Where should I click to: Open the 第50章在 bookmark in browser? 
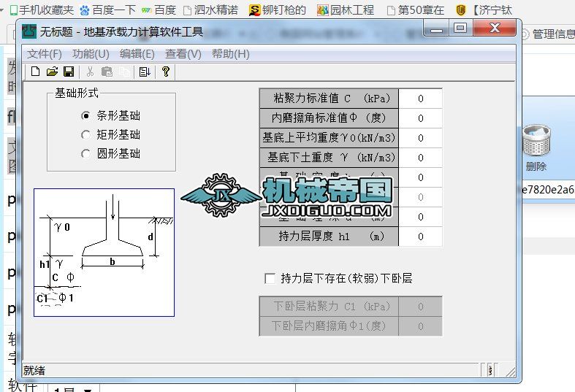pos(416,10)
